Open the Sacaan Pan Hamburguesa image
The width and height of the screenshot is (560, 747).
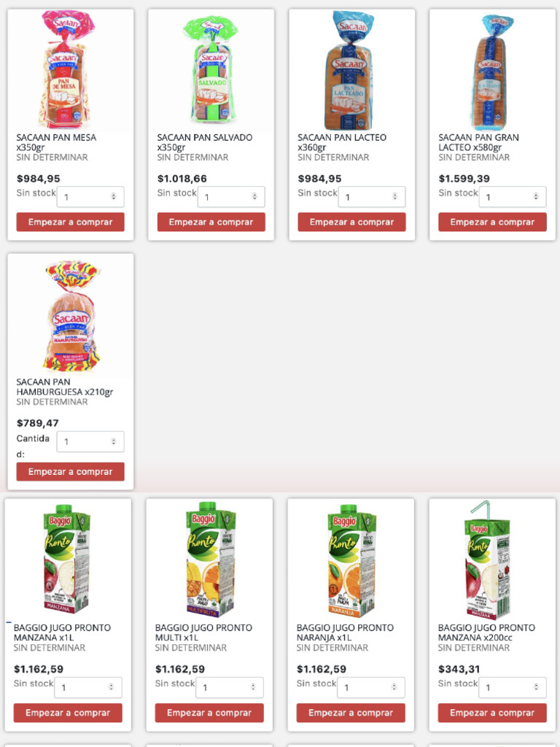click(x=71, y=316)
